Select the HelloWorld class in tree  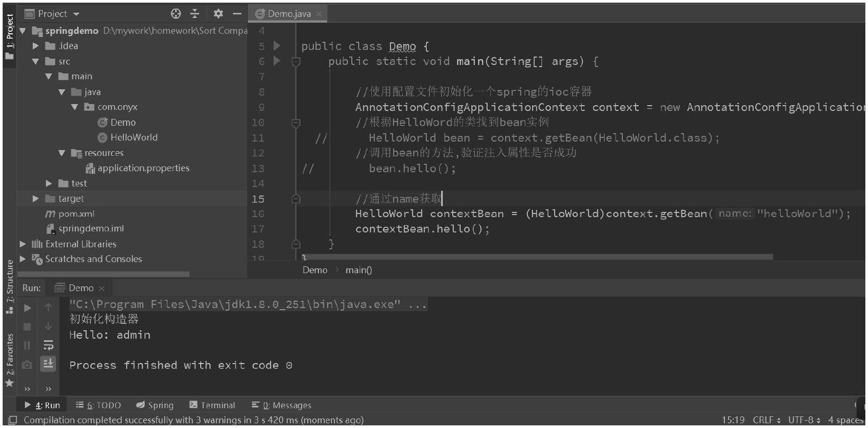tap(128, 137)
